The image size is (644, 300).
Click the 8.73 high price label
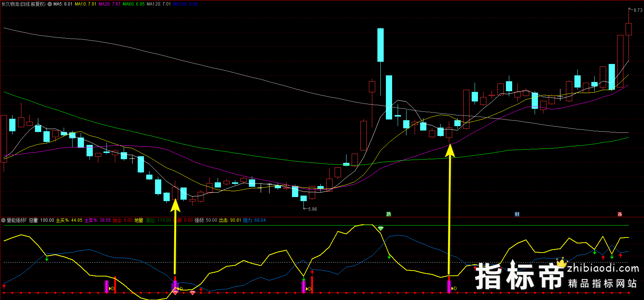[x=638, y=10]
